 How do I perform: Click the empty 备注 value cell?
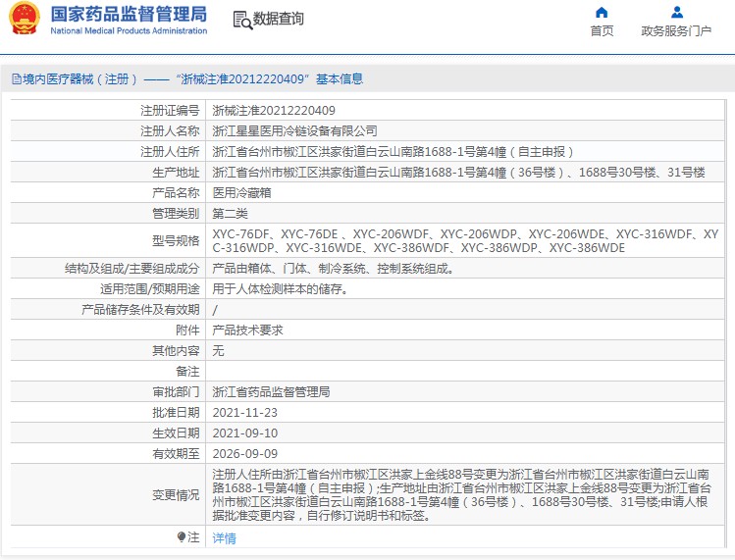[465, 372]
